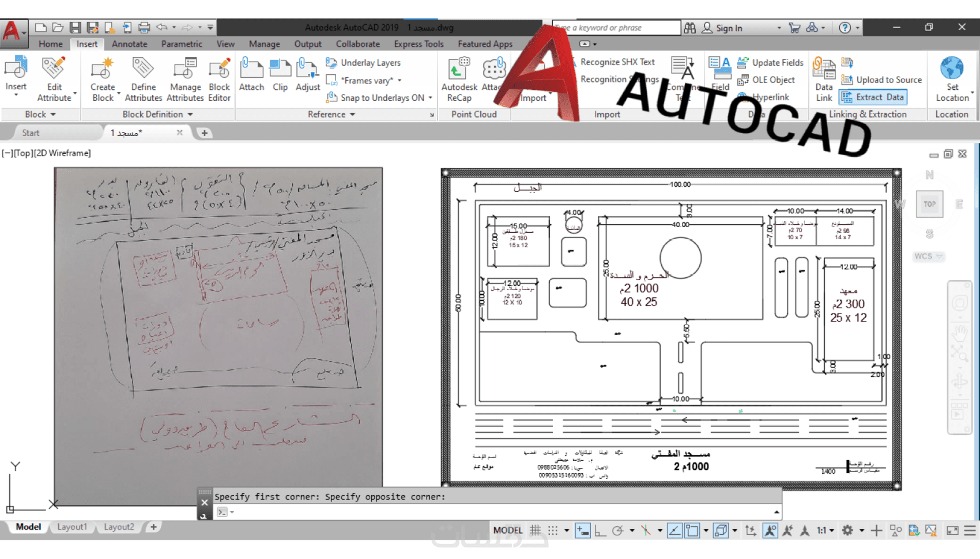Open Snap to Underlays ON dropdown
The width and height of the screenshot is (980, 559).
point(431,97)
